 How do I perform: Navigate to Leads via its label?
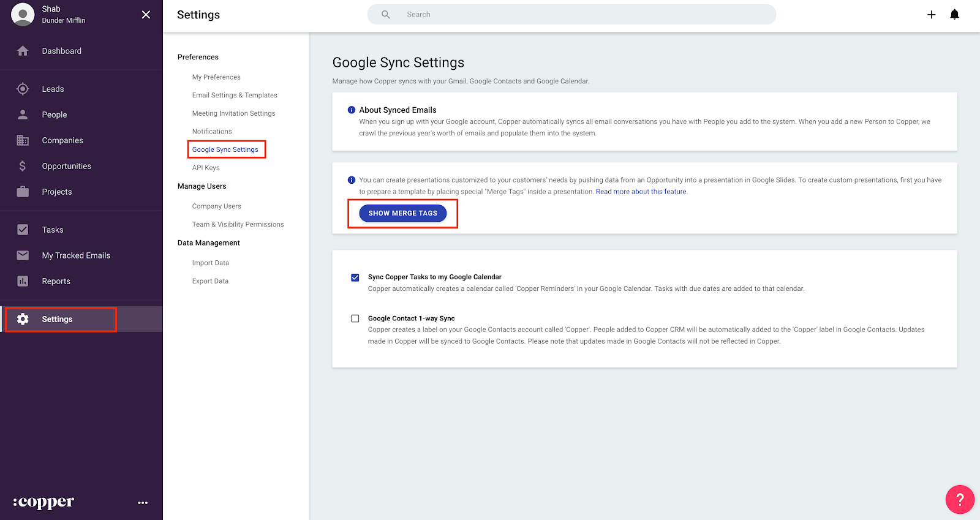[53, 89]
